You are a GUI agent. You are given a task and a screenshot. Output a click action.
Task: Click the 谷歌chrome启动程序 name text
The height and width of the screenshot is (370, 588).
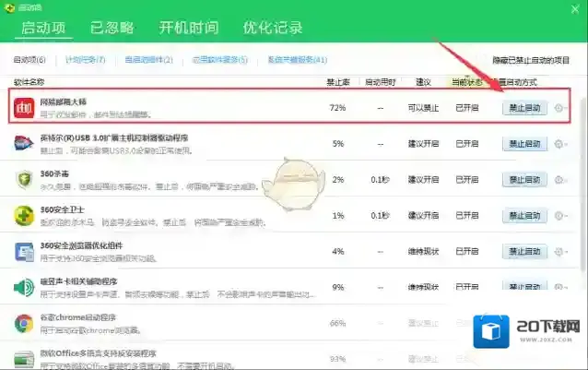click(78, 317)
